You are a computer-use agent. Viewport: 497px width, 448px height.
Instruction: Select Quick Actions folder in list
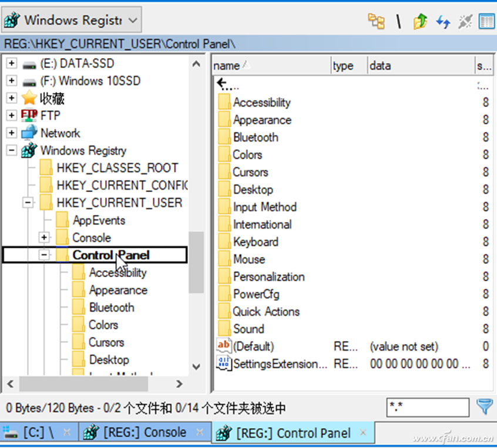[x=266, y=311]
